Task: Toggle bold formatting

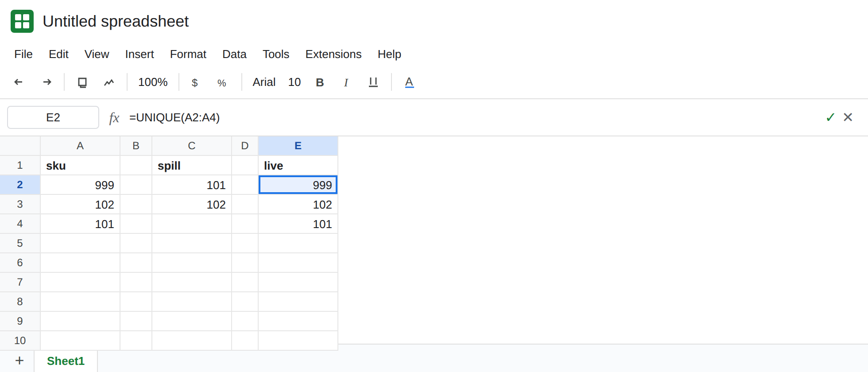Action: click(320, 82)
